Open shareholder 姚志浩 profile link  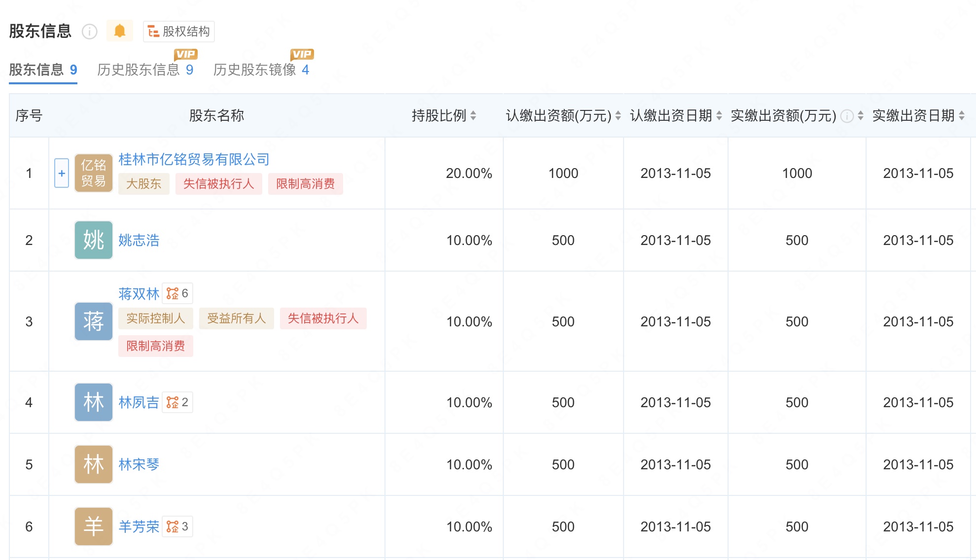[x=139, y=240]
